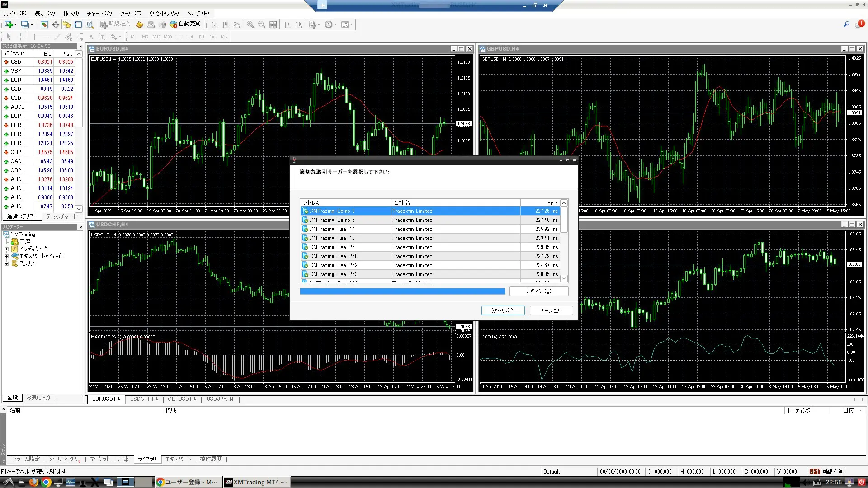Expand the インディケータ tree node

[x=6, y=249]
